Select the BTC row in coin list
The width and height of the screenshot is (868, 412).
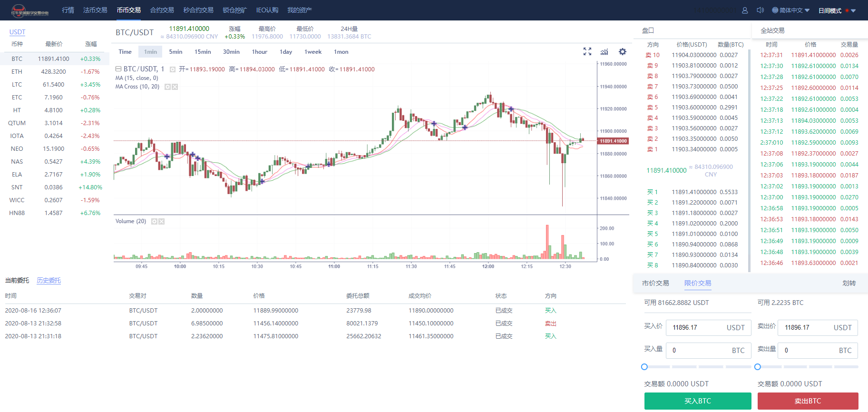[x=55, y=59]
